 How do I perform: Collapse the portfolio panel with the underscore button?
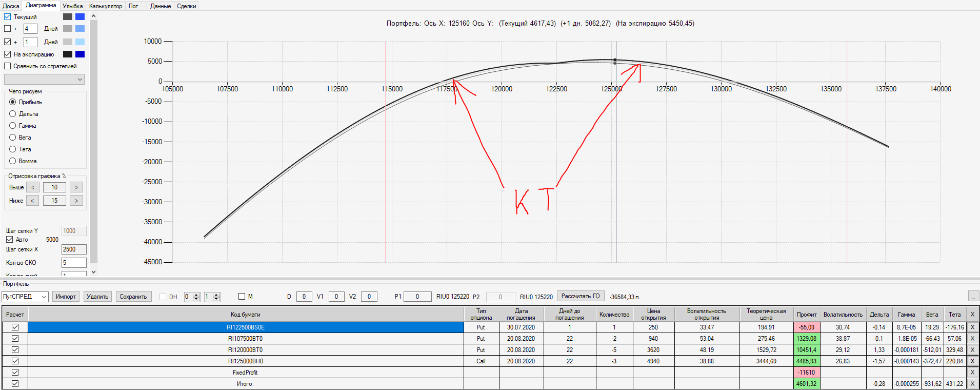(973, 296)
